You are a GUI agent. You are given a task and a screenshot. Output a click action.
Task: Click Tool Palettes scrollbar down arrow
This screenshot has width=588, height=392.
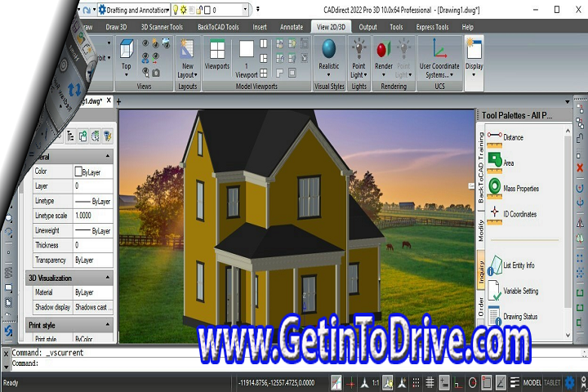[x=568, y=335]
